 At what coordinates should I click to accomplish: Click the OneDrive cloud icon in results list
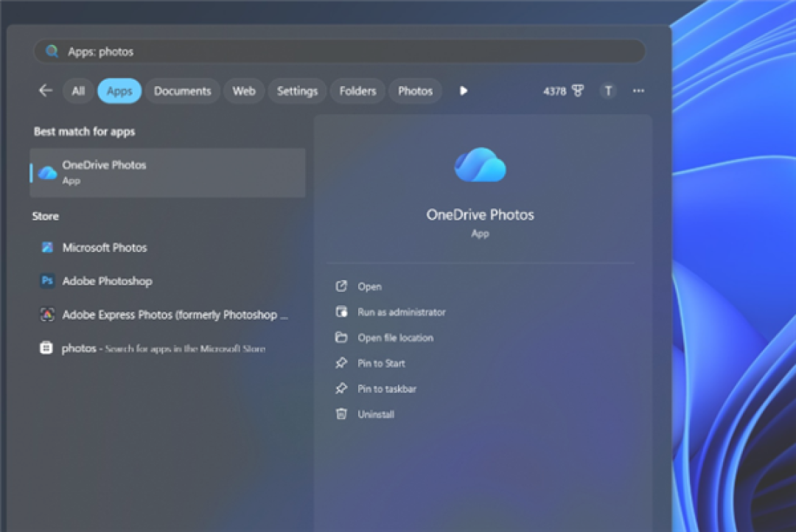pos(48,172)
